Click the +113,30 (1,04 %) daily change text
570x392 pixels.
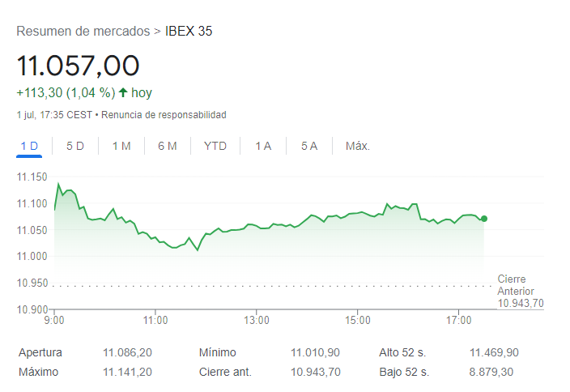pos(65,92)
